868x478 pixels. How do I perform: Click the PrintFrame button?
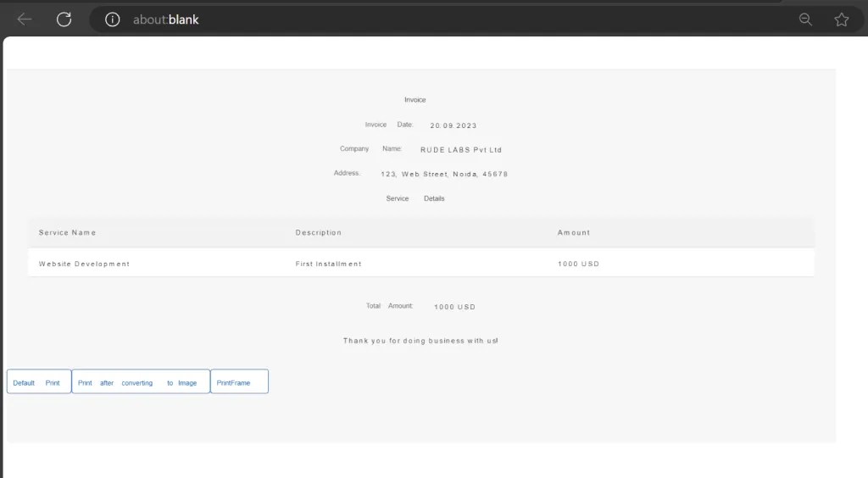(x=239, y=381)
